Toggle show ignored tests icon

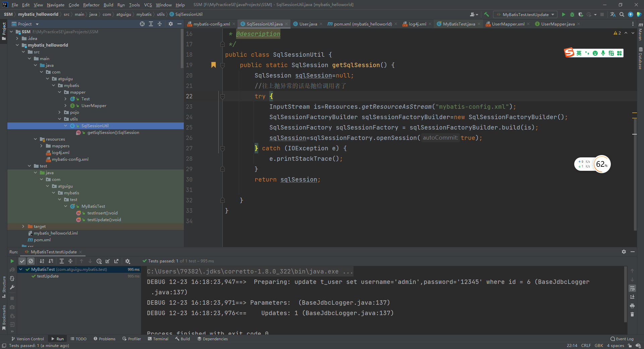[x=31, y=261]
